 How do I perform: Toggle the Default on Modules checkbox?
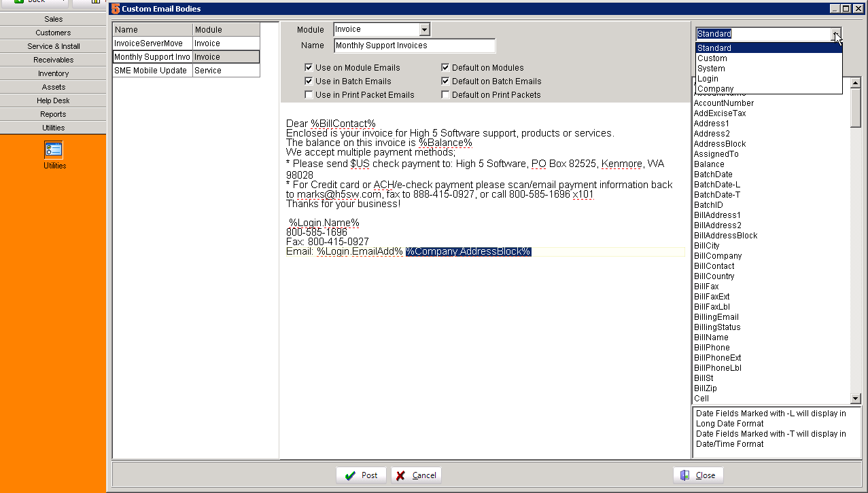click(x=445, y=67)
